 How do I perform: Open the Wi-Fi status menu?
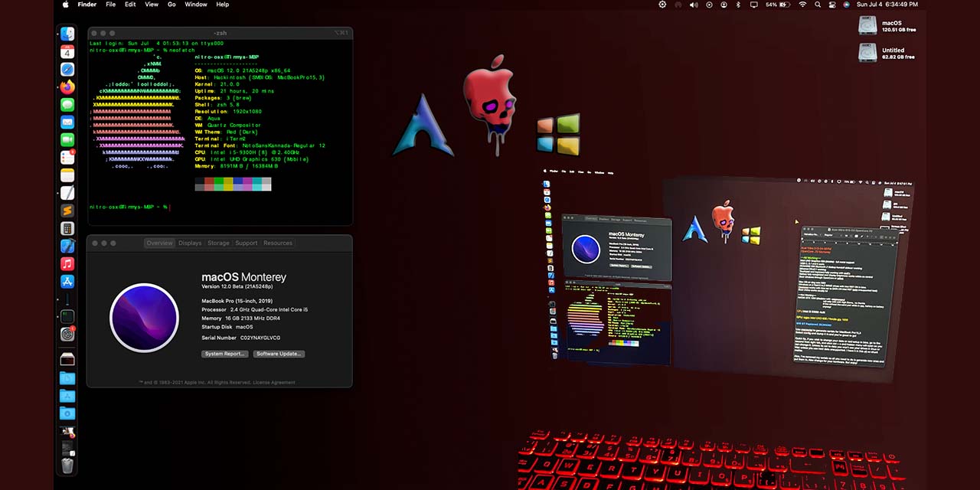(802, 5)
